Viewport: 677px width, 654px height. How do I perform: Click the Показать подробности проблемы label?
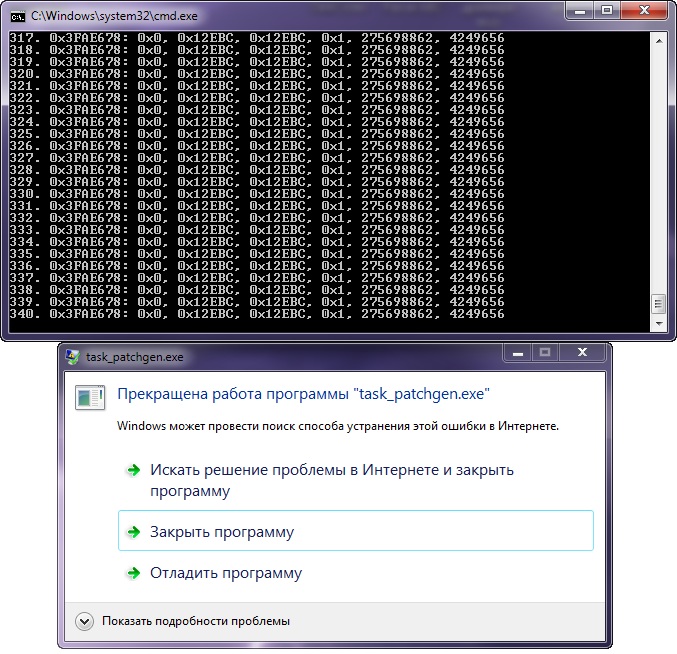tap(196, 621)
